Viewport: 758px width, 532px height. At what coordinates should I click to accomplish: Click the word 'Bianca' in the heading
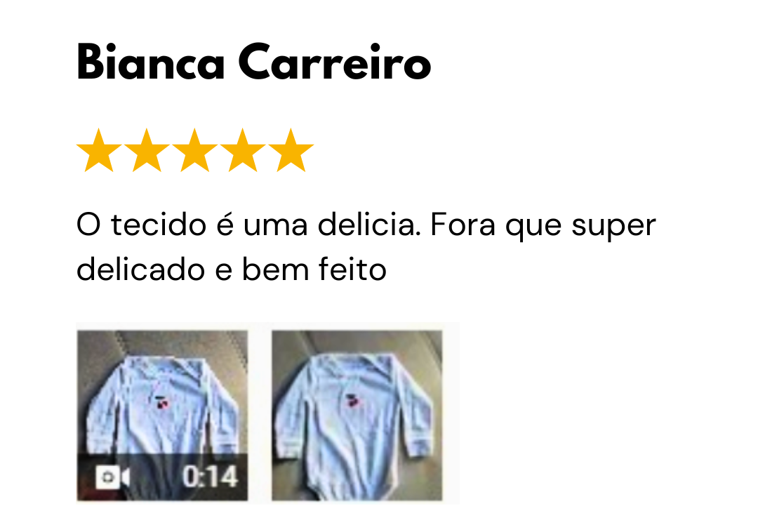click(x=151, y=62)
